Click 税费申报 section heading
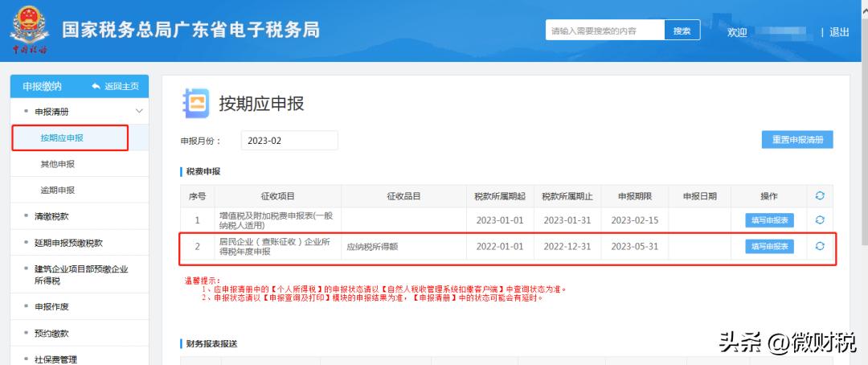868x365 pixels. [202, 172]
